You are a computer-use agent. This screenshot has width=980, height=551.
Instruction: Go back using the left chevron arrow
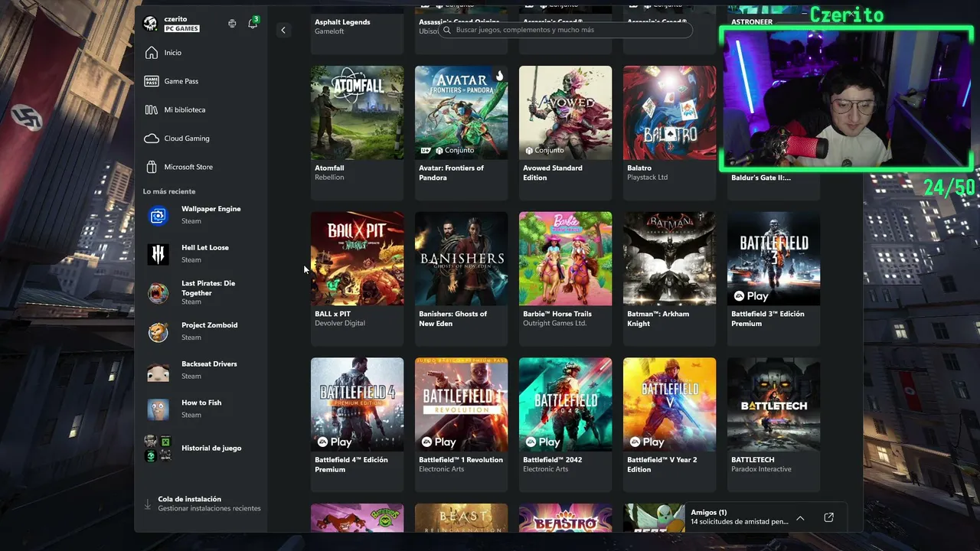[283, 31]
